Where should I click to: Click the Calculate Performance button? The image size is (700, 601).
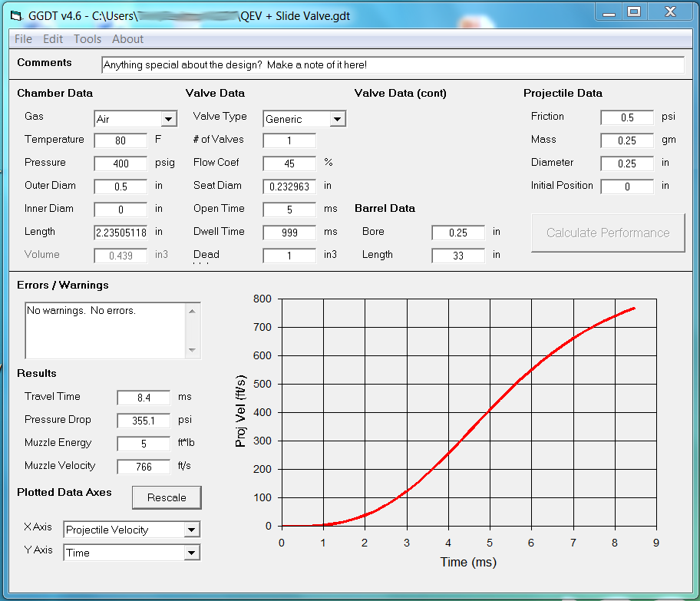coord(608,233)
